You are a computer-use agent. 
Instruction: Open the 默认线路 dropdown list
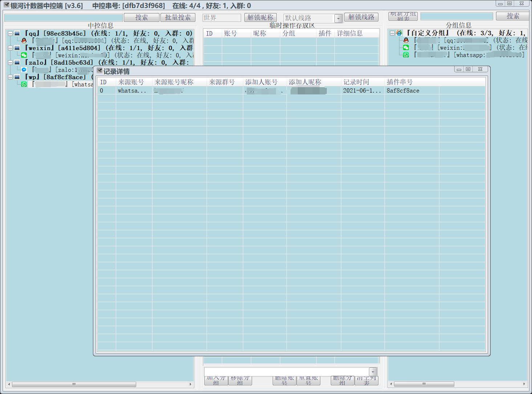tap(338, 18)
